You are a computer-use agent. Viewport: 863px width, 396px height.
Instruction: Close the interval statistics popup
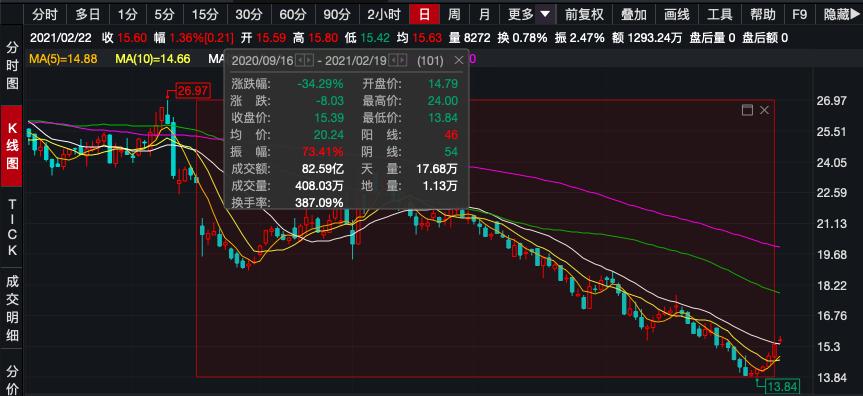point(459,61)
